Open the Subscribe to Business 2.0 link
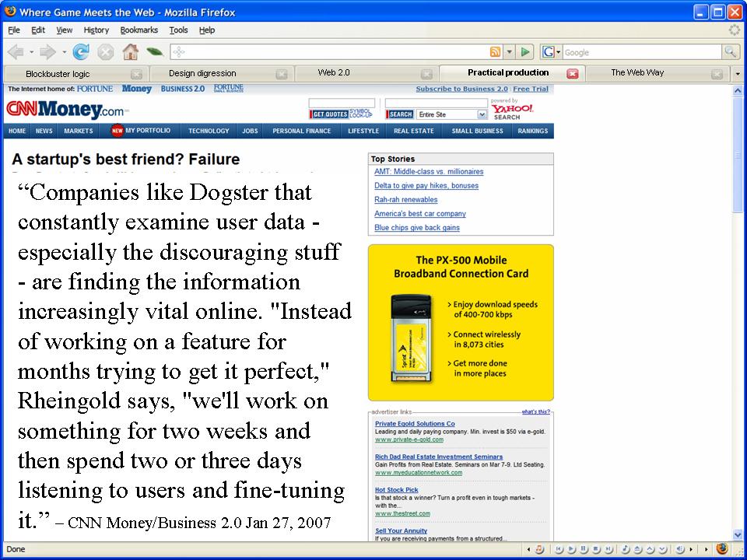Viewport: 747px width, 560px height. click(461, 89)
